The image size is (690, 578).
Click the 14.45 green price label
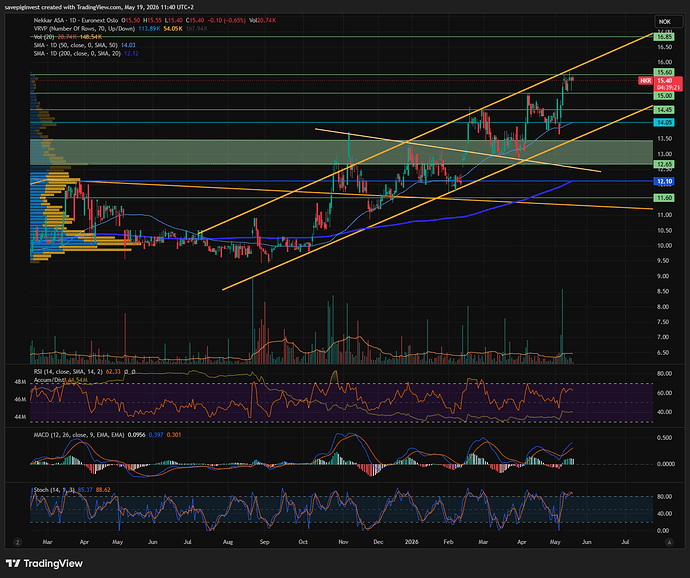point(664,110)
